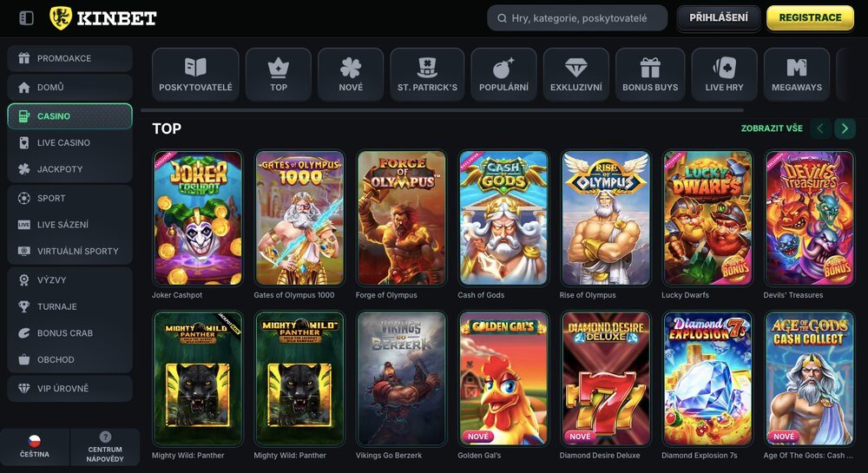Open the Populární bomb category
This screenshot has height=473, width=868.
click(x=503, y=74)
